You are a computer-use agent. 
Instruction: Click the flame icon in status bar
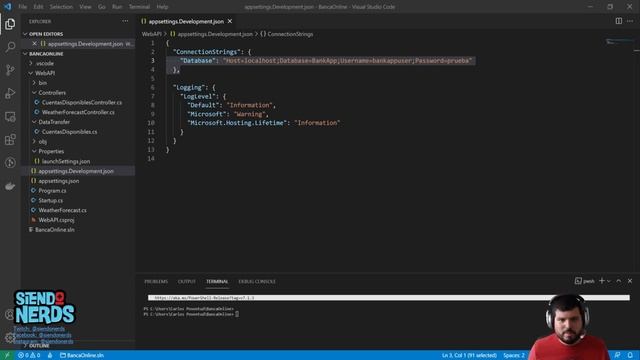tap(50, 355)
